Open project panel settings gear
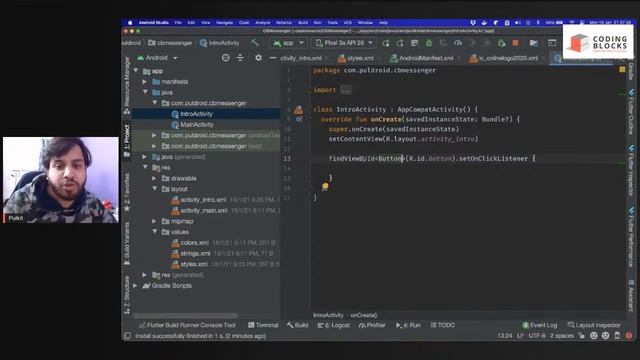Viewport: 640px width, 360px height. click(x=258, y=58)
